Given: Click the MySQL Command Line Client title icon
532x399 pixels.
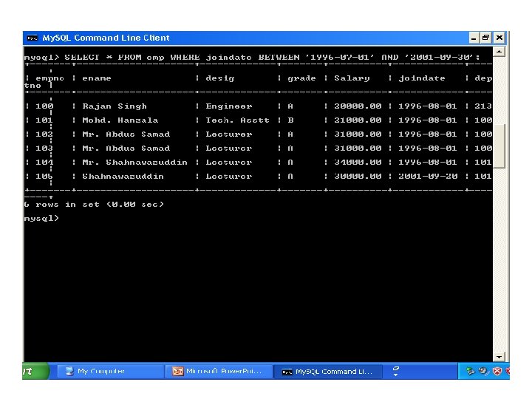Looking at the screenshot, I should (x=33, y=38).
